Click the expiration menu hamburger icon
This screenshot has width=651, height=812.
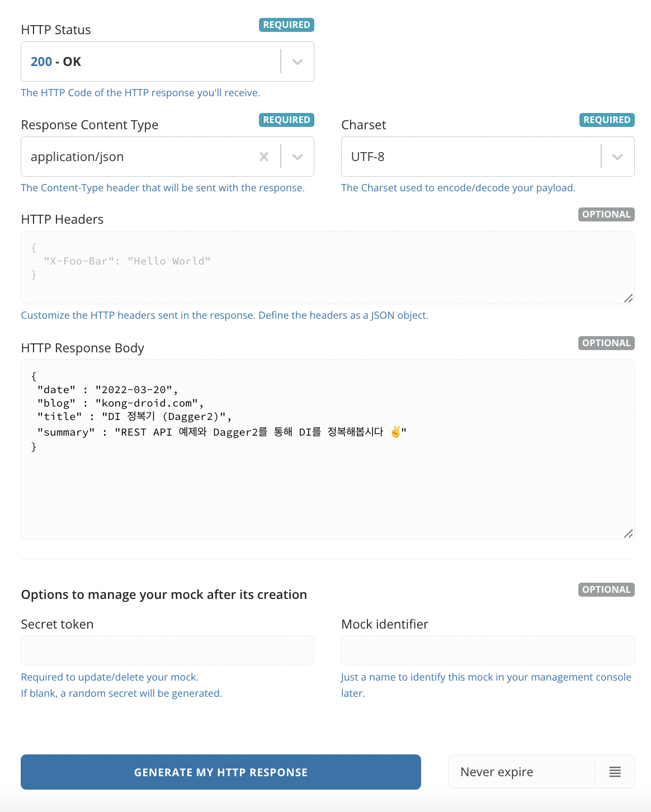(615, 772)
